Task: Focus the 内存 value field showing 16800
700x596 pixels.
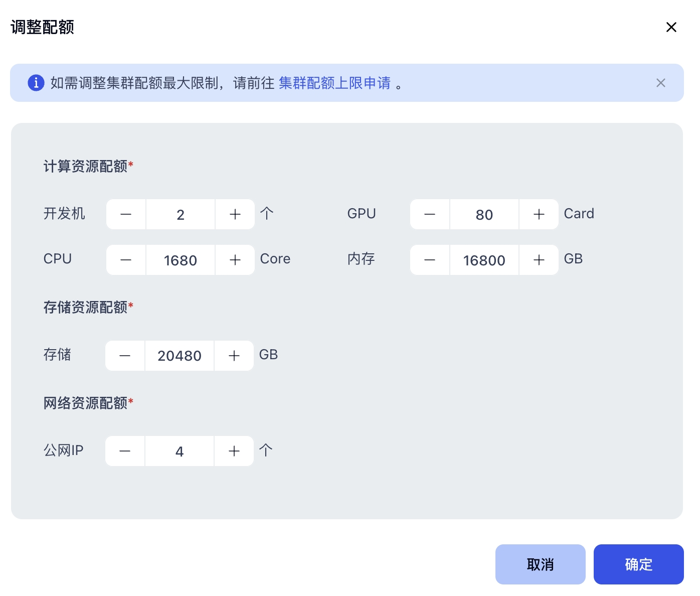Action: (x=484, y=260)
